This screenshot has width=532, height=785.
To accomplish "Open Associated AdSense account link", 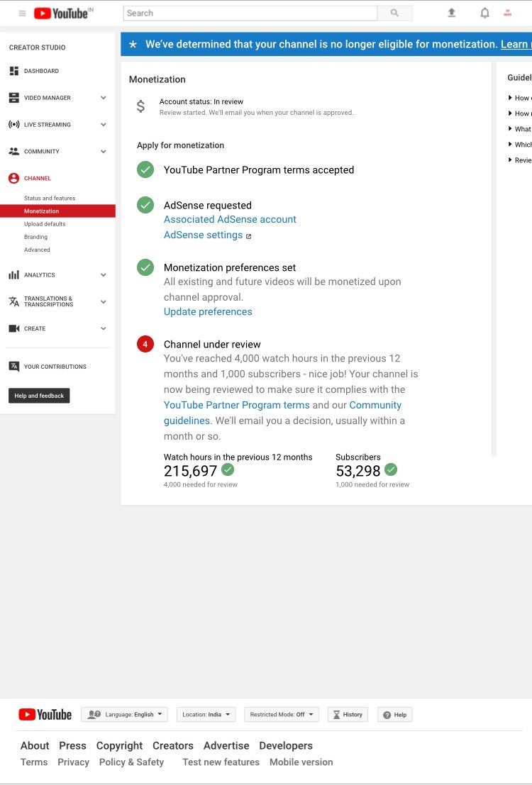I will (230, 219).
